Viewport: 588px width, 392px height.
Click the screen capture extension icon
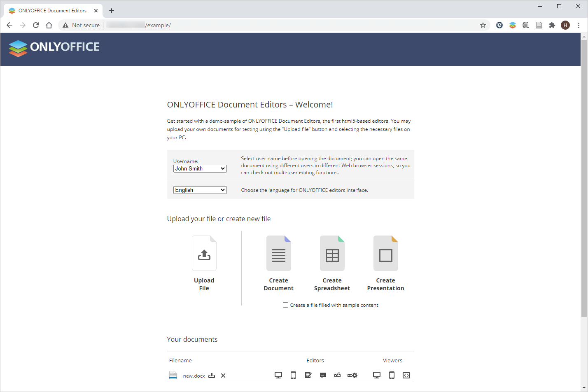[x=526, y=25]
